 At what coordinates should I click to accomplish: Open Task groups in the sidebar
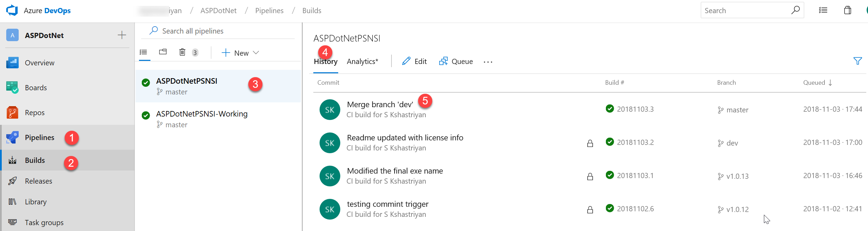[44, 223]
